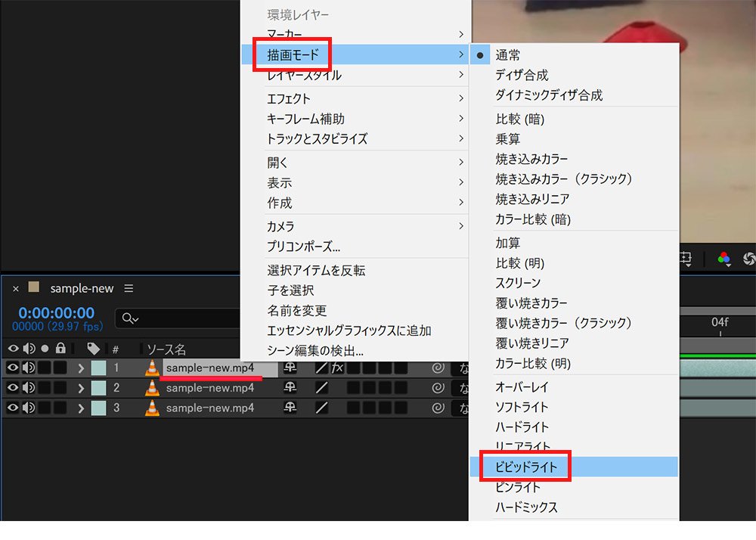The height and width of the screenshot is (540, 756).
Task: Open the 描画モード submenu
Action: [x=355, y=54]
